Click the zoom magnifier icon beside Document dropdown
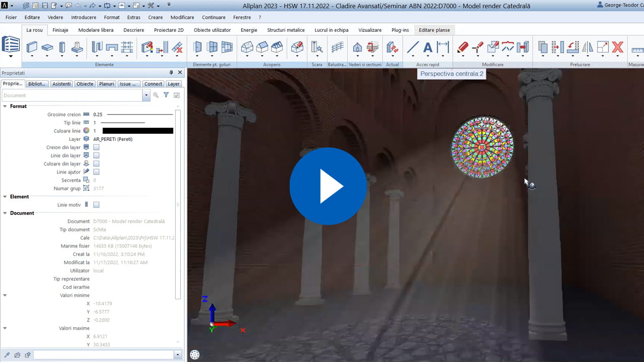This screenshot has width=644, height=362. (x=156, y=95)
